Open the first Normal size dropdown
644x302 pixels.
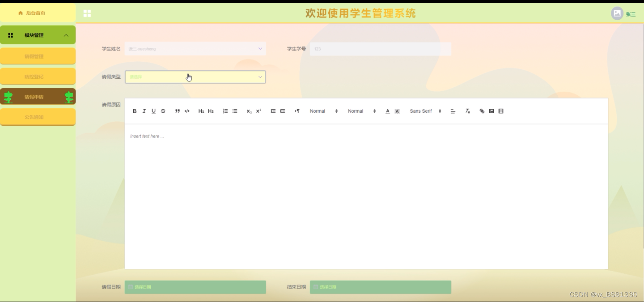324,111
